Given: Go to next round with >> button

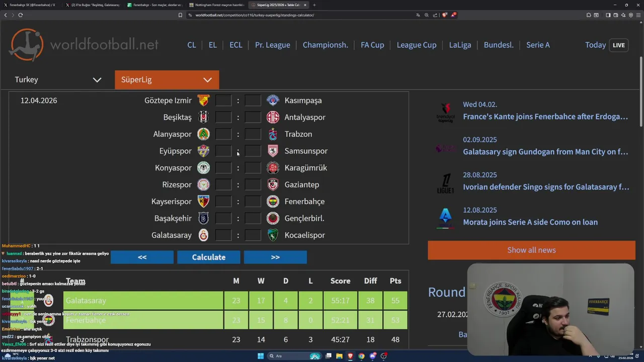Looking at the screenshot, I should pos(275,257).
